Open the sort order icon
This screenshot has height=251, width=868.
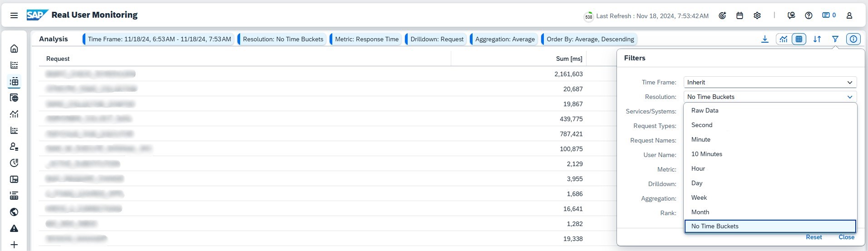pos(817,39)
